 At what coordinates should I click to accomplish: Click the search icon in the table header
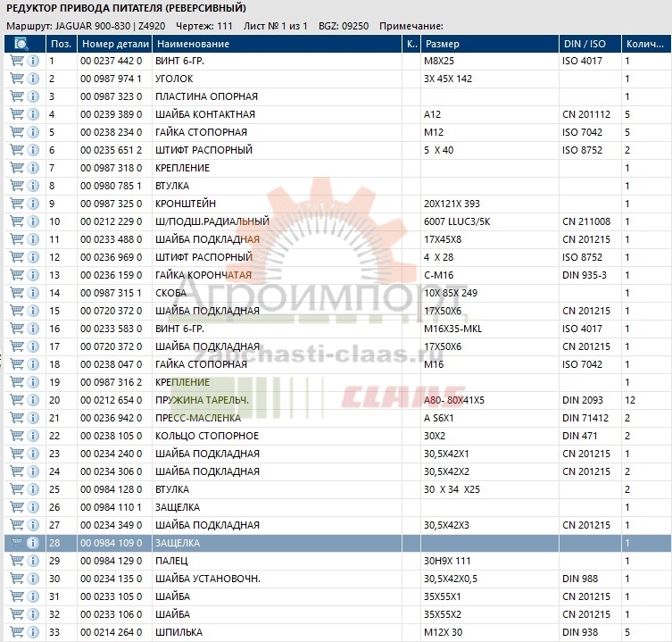coord(21,44)
